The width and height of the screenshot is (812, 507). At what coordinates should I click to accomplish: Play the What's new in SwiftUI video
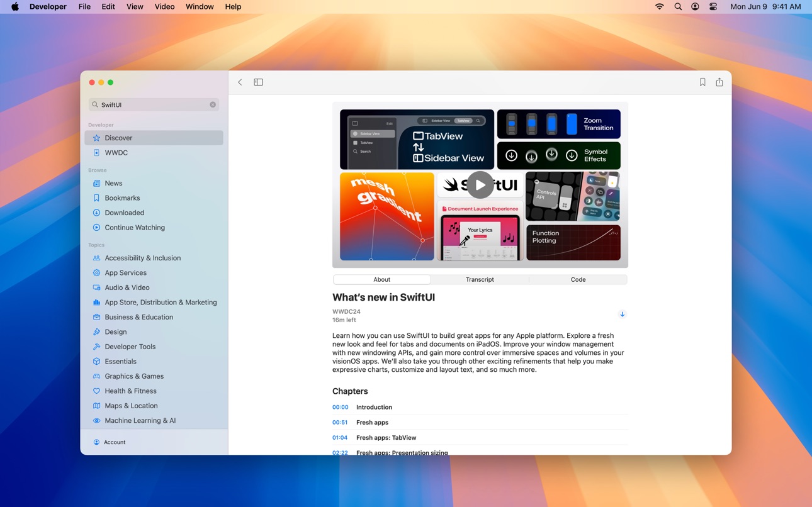[480, 185]
